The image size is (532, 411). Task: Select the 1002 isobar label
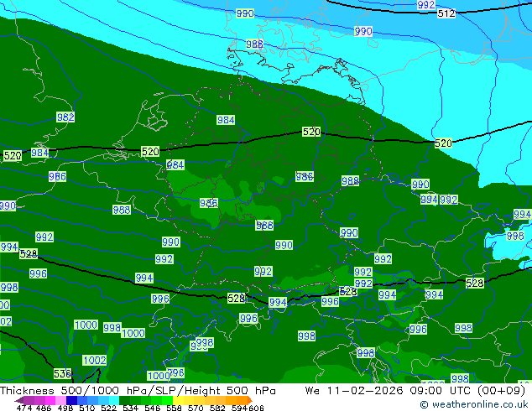point(94,360)
